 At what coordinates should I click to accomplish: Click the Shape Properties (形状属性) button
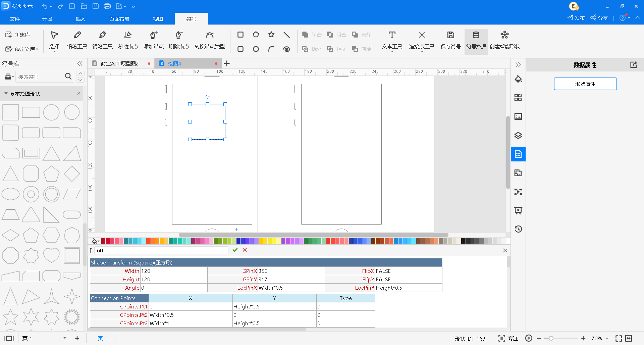[x=585, y=84]
